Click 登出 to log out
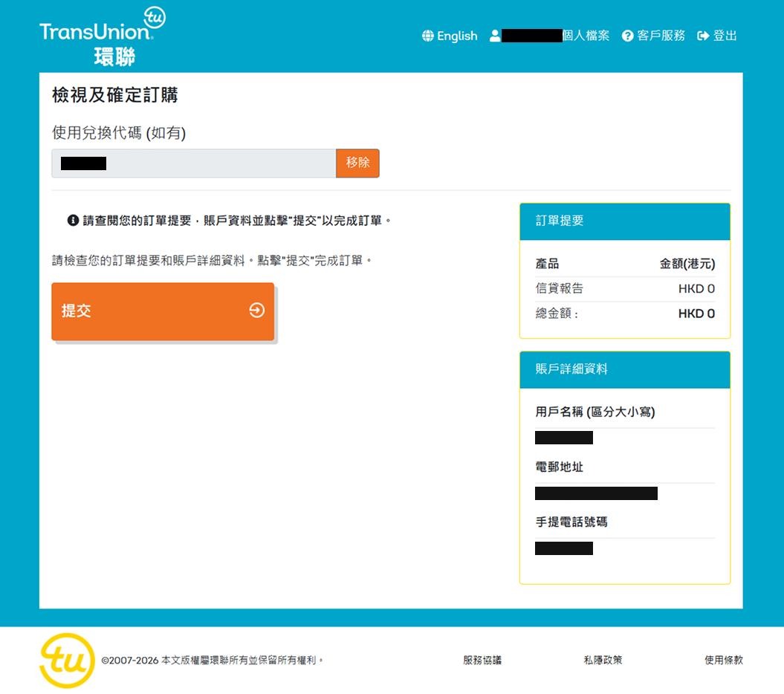784x694 pixels. pyautogui.click(x=725, y=36)
